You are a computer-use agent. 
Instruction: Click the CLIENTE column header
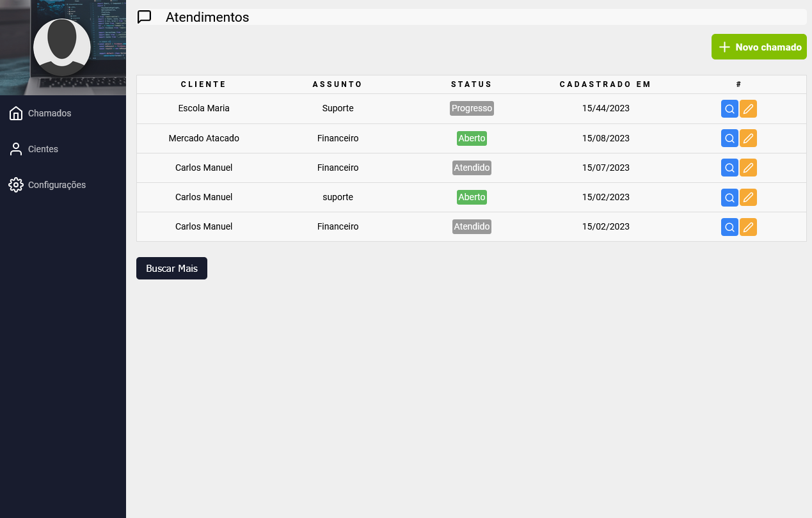[x=203, y=84]
